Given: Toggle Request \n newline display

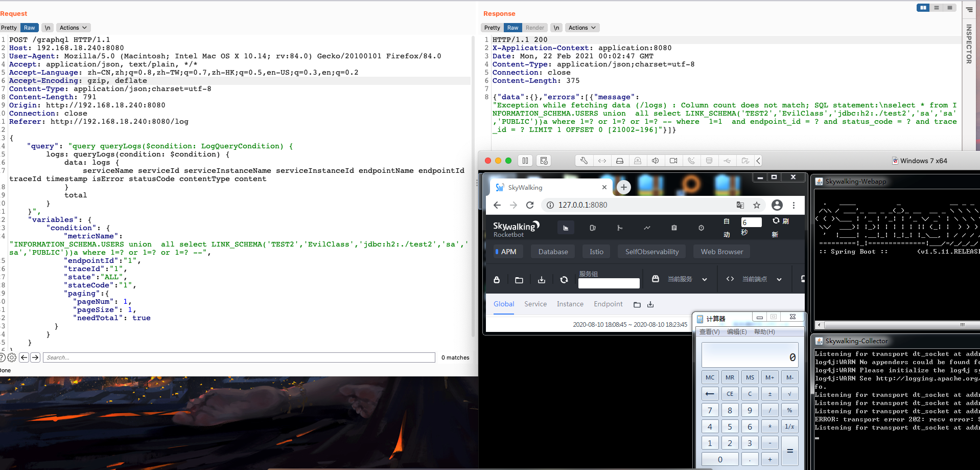Looking at the screenshot, I should [x=47, y=28].
